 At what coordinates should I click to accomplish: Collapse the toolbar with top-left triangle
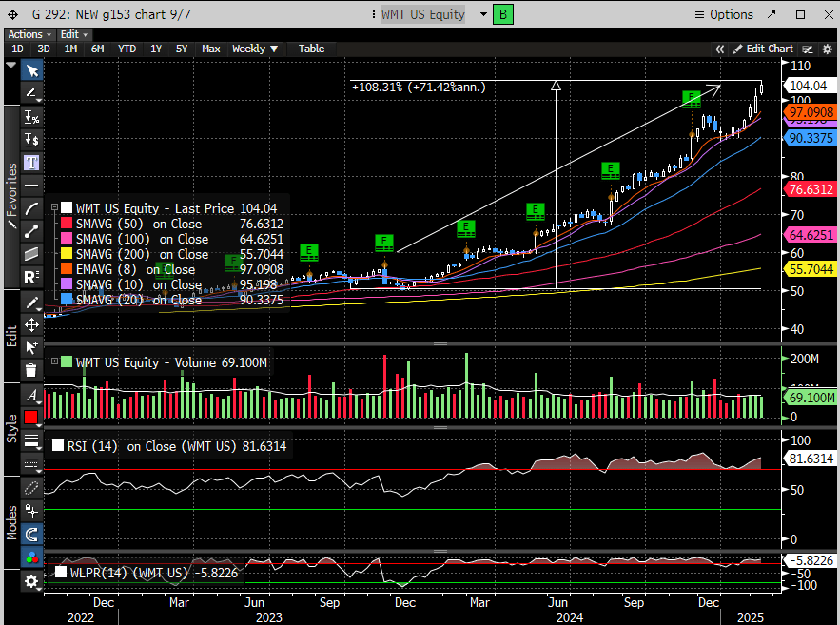[10, 65]
